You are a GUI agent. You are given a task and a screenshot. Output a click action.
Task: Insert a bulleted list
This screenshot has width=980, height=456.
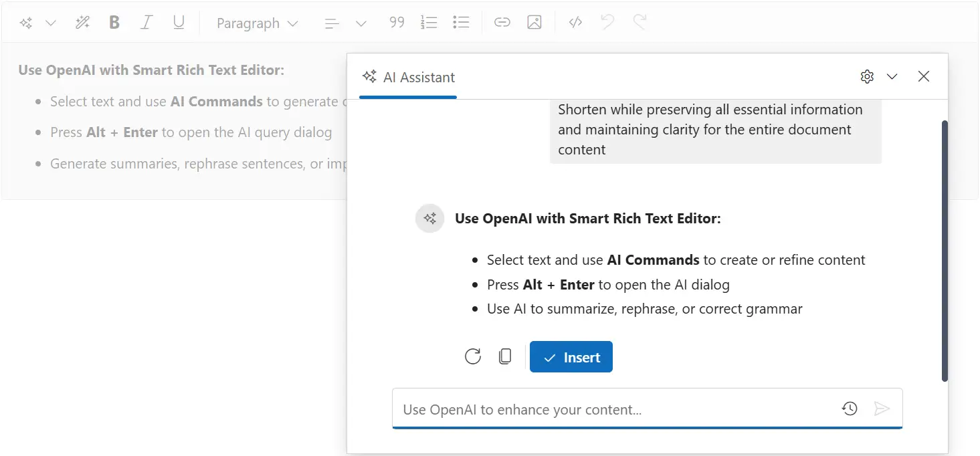[461, 23]
